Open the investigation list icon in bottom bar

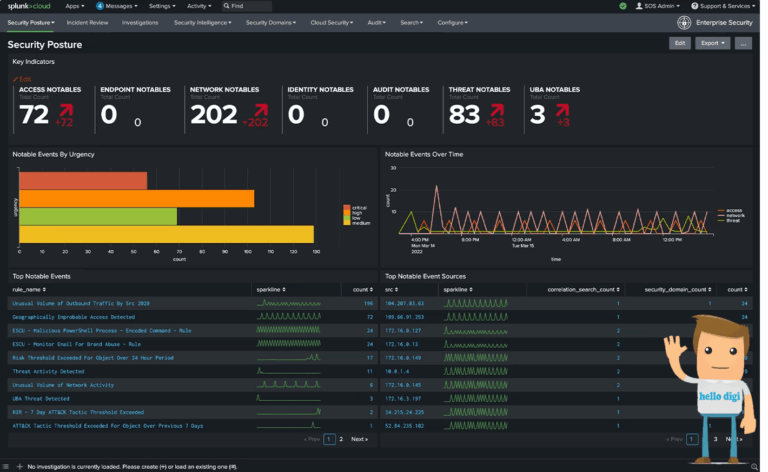[x=5, y=467]
